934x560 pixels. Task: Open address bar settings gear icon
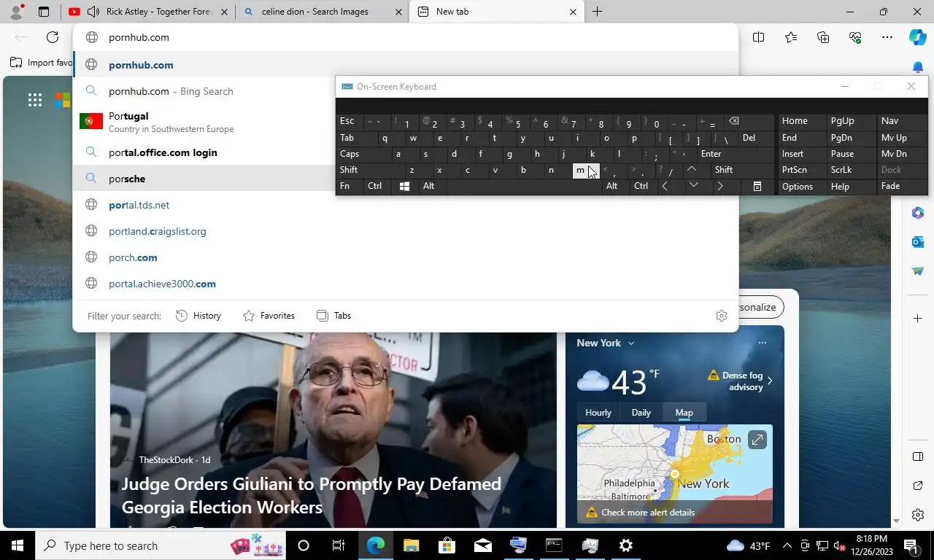(721, 316)
